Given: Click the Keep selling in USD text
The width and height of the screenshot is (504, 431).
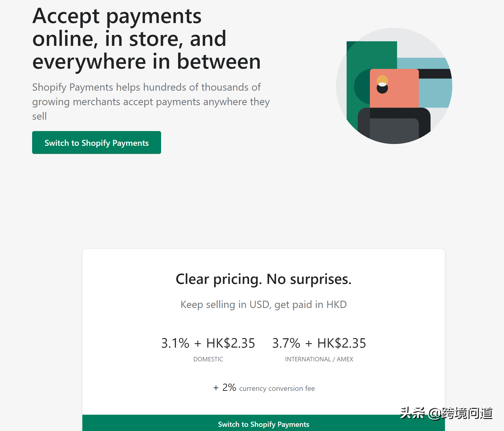Looking at the screenshot, I should (263, 305).
